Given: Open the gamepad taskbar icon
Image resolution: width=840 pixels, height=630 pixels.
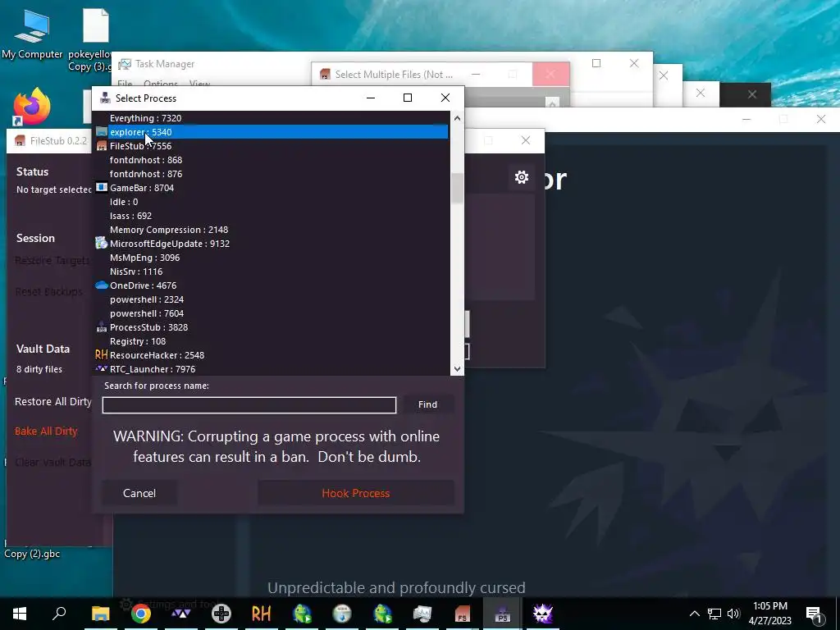Looking at the screenshot, I should [x=221, y=614].
